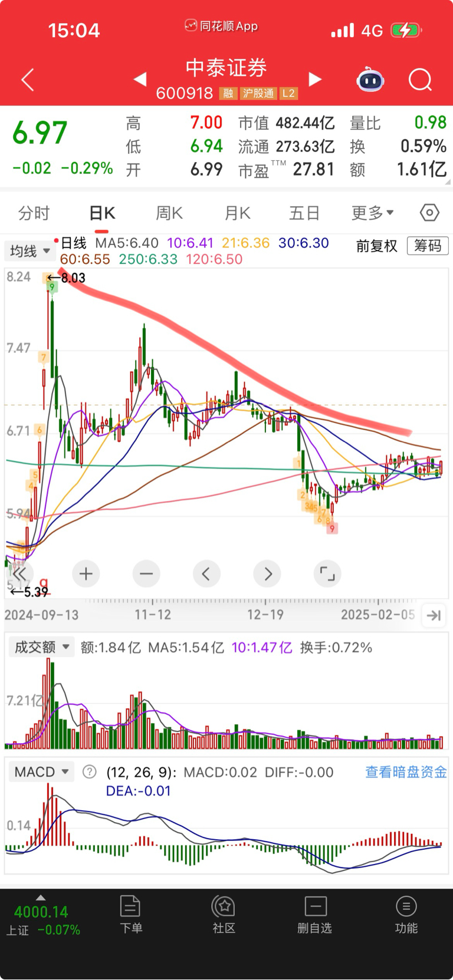
Task: Select 日K tab
Action: 102,213
